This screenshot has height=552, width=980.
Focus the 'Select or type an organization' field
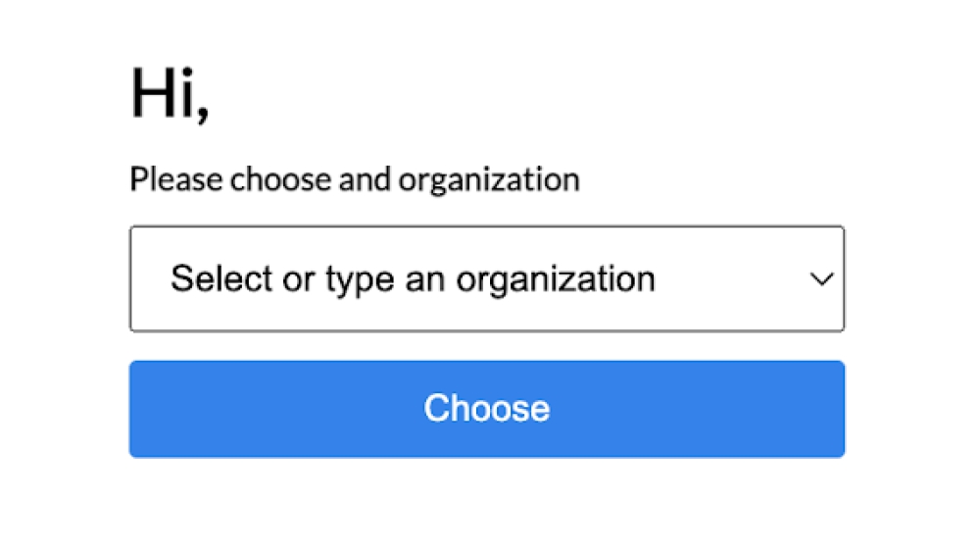487,278
